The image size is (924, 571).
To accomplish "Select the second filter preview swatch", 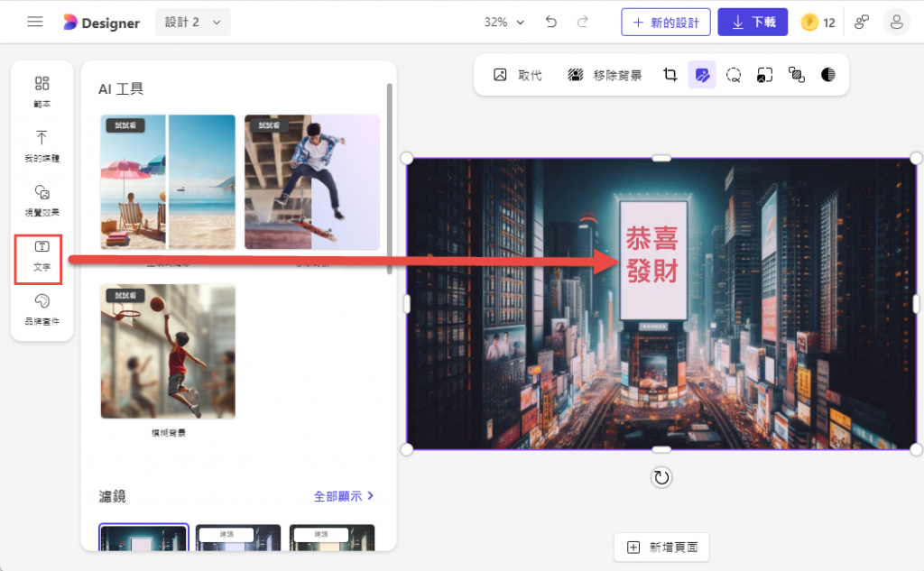I will click(238, 538).
